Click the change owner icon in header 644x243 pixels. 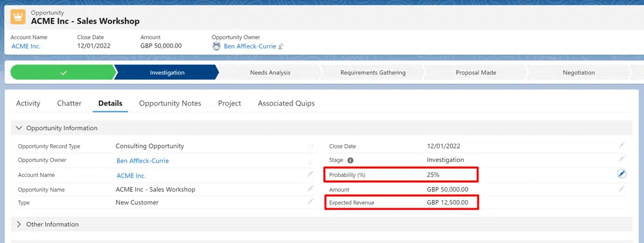(x=281, y=47)
